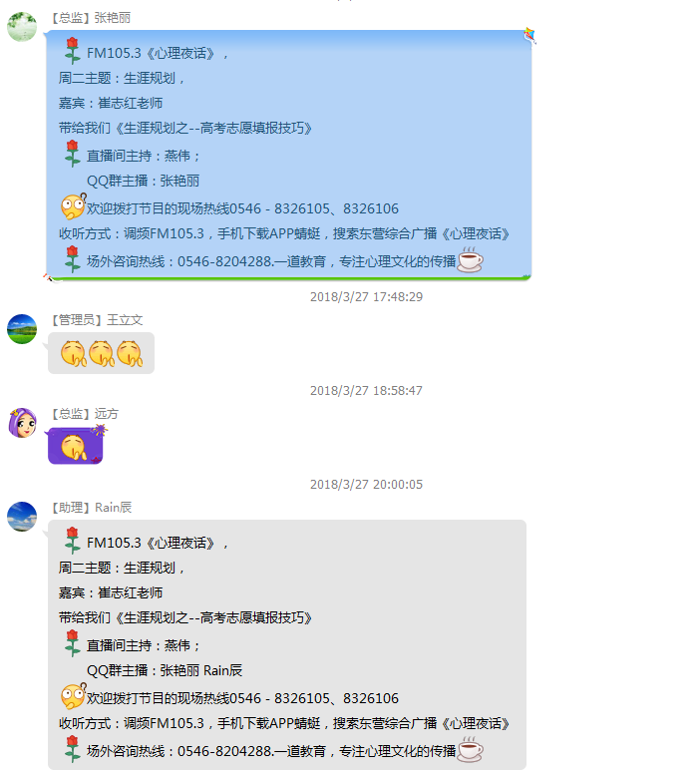Click the sender name 【总监】远方
The width and height of the screenshot is (700, 776).
84,414
